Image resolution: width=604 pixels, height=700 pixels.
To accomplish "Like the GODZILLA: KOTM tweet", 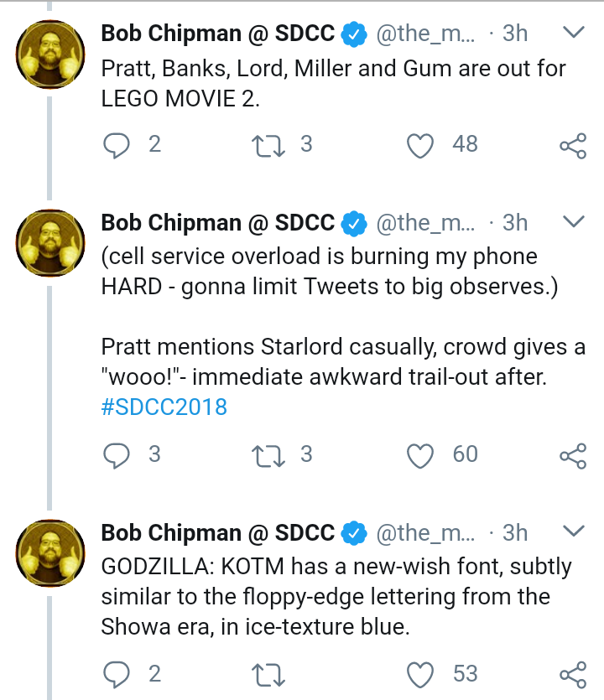I will click(420, 675).
